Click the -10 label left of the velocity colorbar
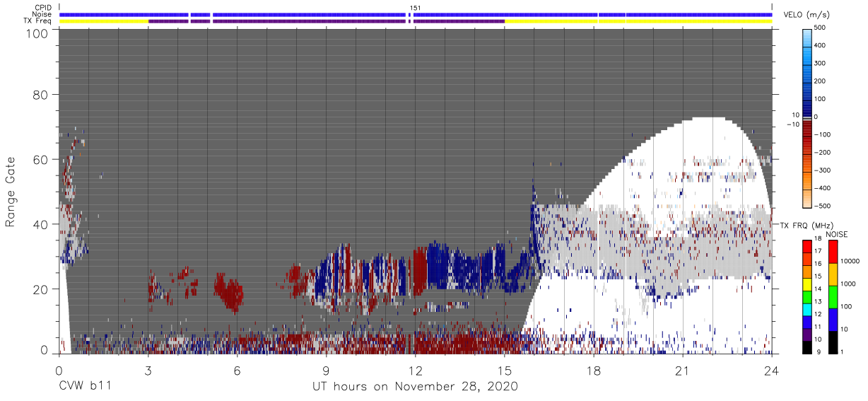The height and width of the screenshot is (401, 868). (793, 124)
